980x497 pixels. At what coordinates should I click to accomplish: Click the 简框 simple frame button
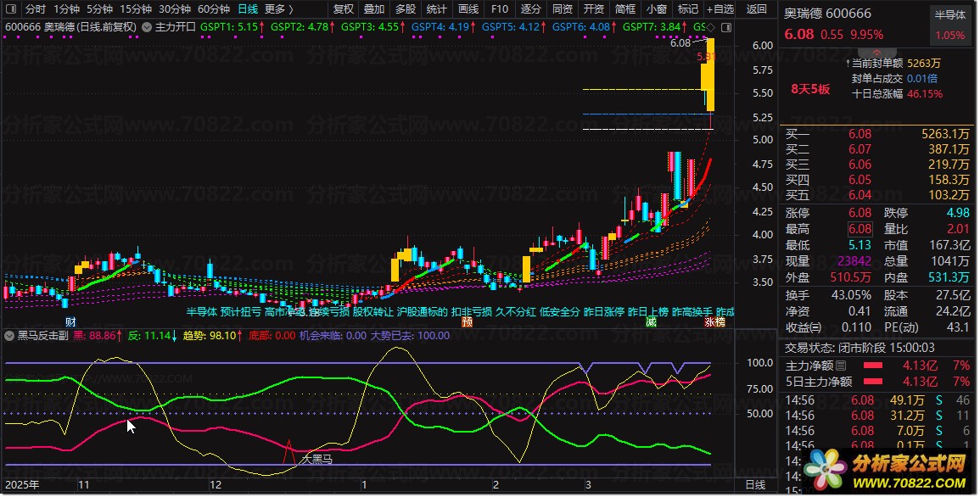tap(625, 9)
